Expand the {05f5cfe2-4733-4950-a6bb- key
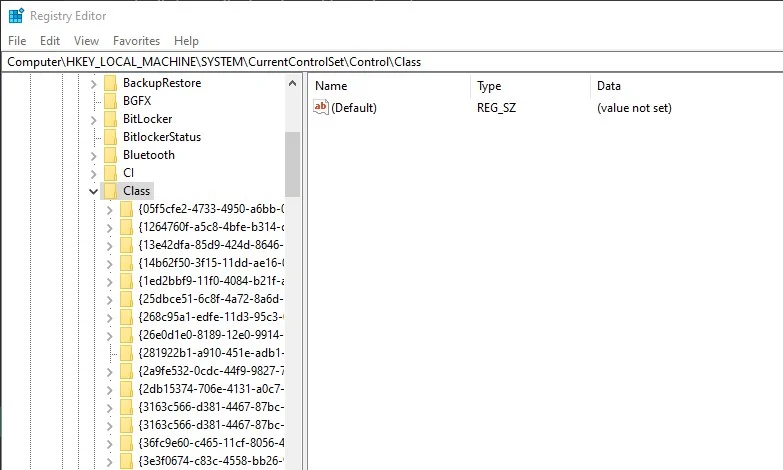Viewport: 783px width, 470px height. point(109,210)
